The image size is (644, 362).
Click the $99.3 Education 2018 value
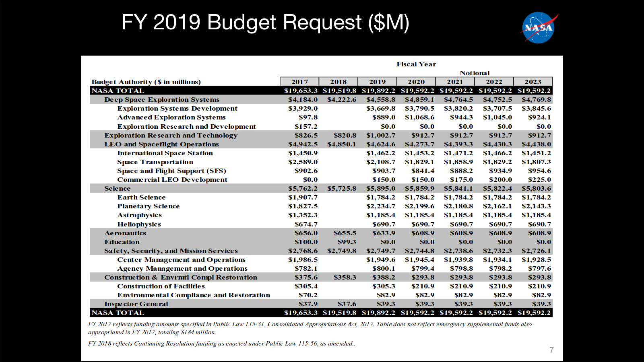coord(347,242)
